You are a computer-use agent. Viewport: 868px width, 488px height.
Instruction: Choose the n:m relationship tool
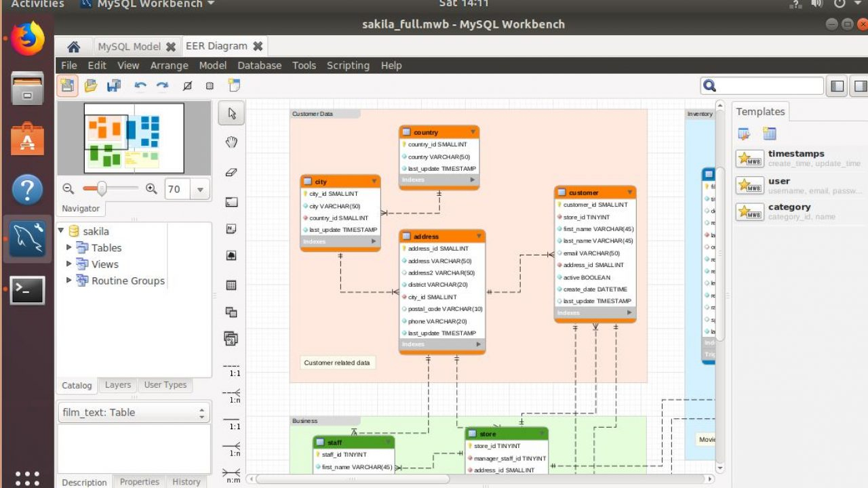[232, 474]
